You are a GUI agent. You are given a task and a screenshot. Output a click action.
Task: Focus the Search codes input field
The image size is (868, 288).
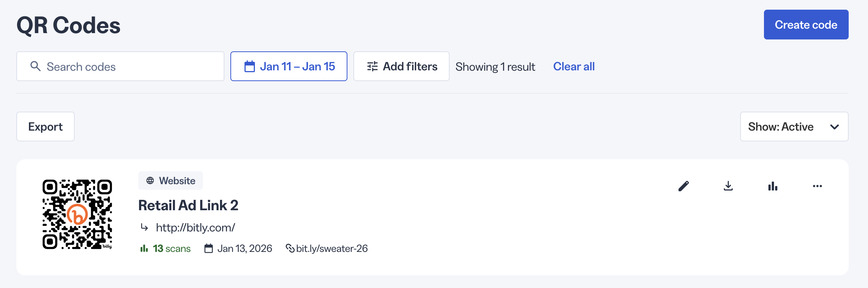[120, 66]
